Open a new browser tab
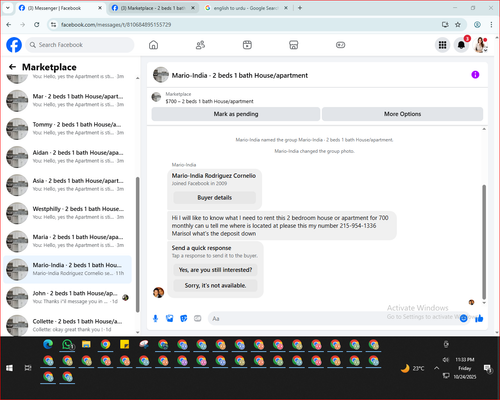Image resolution: width=500 pixels, height=400 pixels. pos(300,8)
